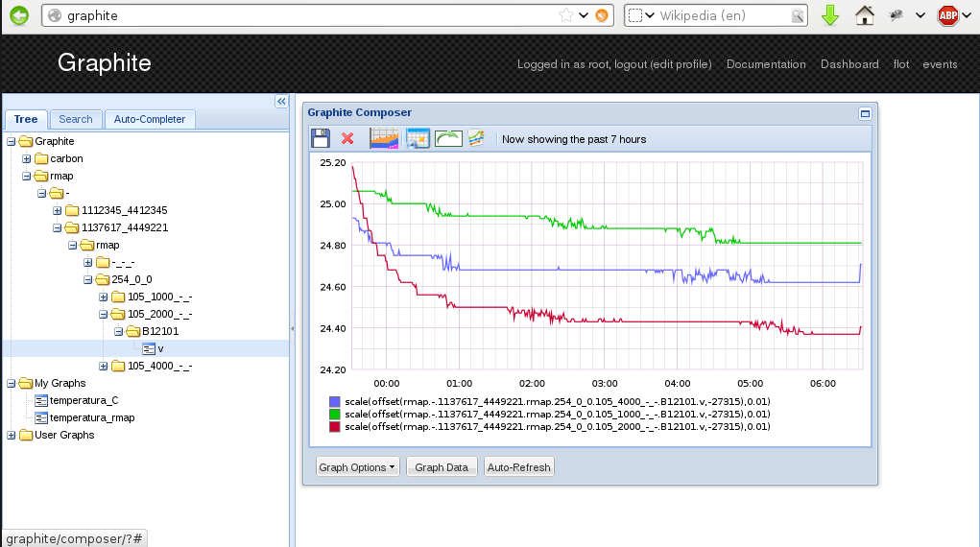Click the User Graphs folder icon
The image size is (980, 547).
point(26,435)
